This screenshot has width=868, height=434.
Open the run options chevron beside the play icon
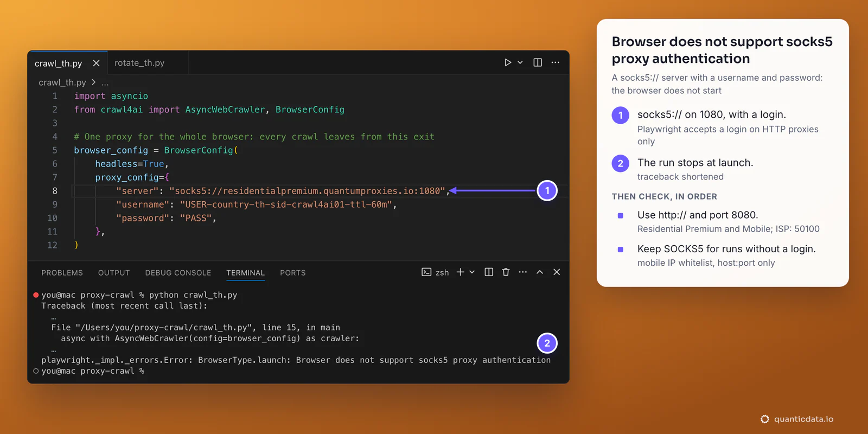tap(520, 62)
